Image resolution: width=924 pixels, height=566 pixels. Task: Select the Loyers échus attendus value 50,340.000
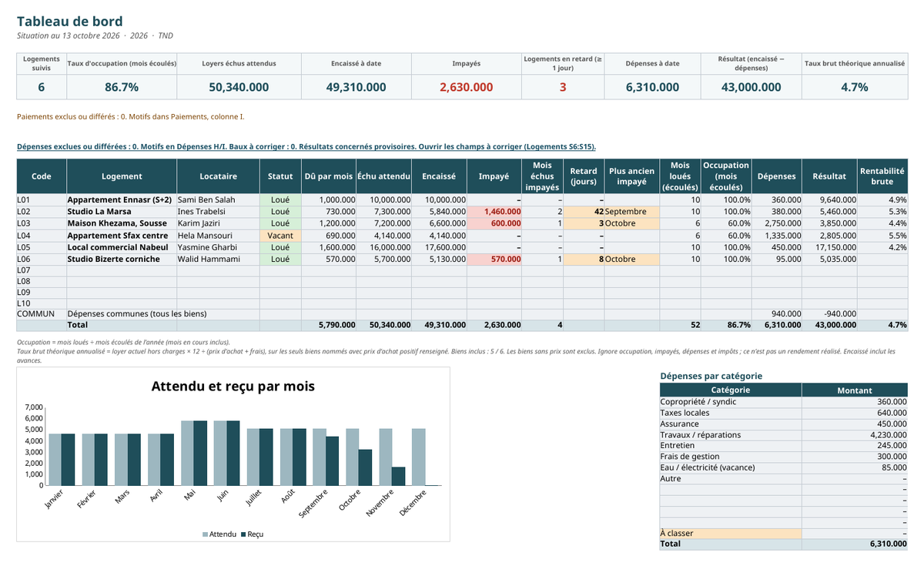pos(239,87)
